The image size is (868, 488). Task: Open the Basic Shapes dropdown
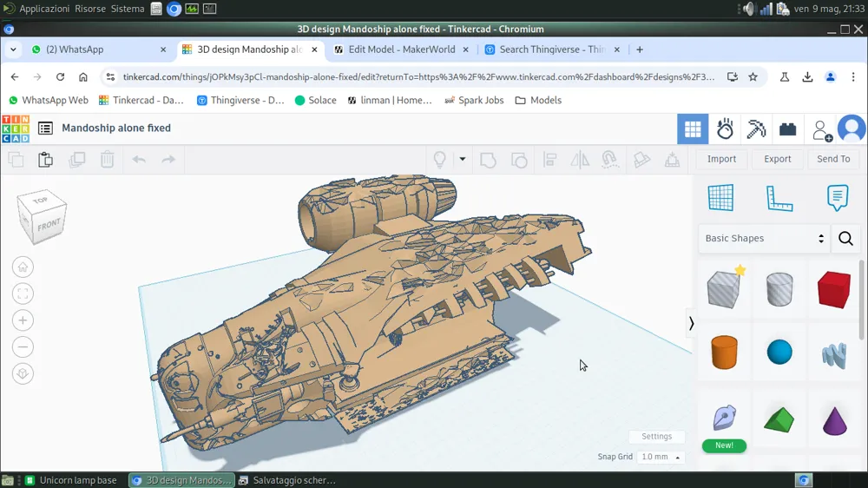pos(764,238)
